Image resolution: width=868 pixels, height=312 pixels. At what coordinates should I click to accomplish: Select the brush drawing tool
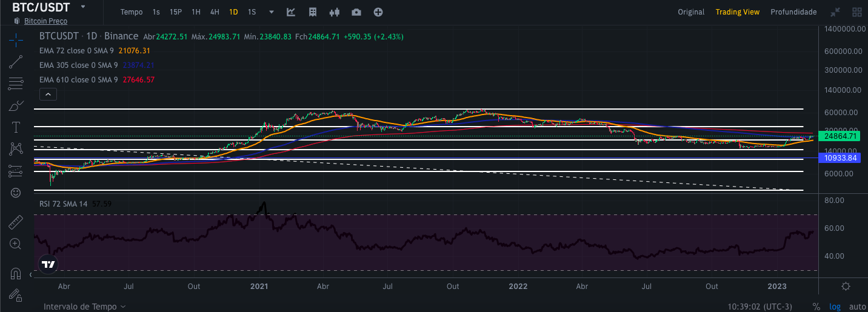click(16, 105)
